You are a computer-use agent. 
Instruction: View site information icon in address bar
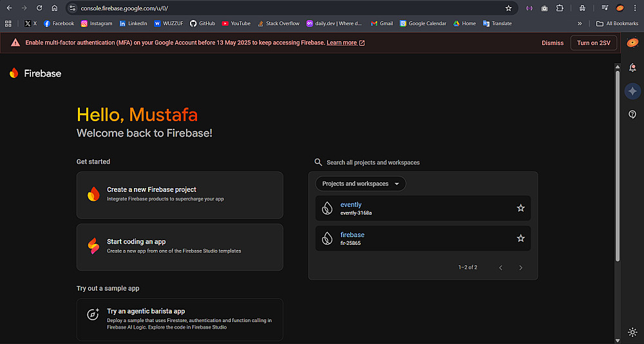(72, 8)
